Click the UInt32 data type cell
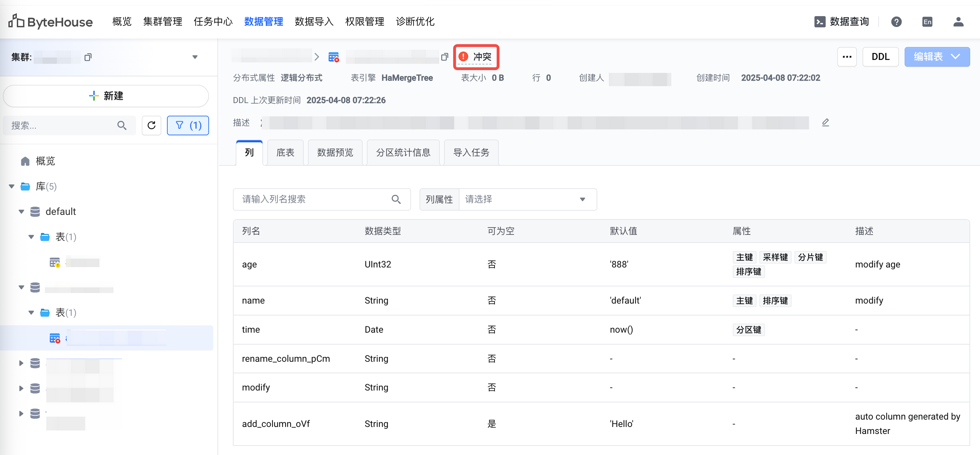 tap(378, 265)
